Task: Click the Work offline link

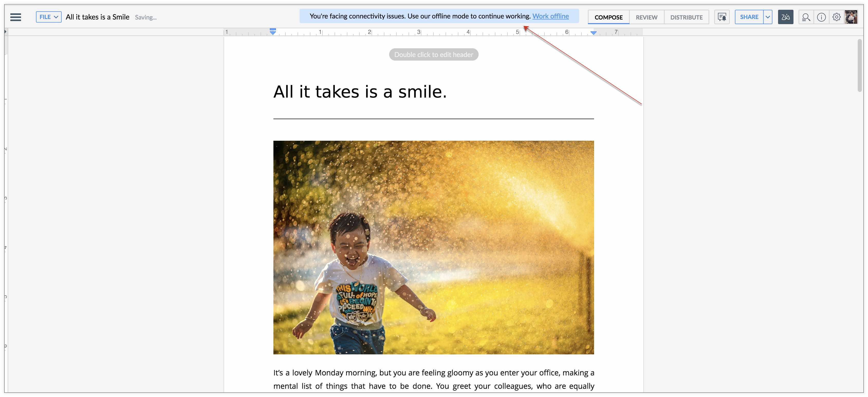Action: (550, 16)
